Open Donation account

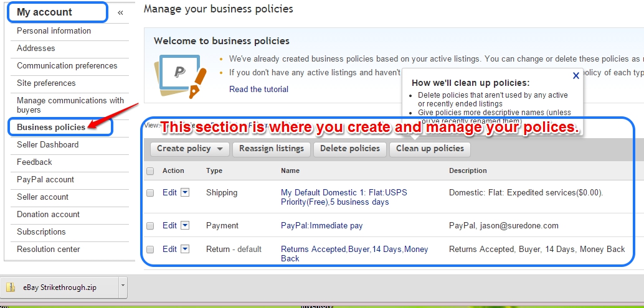pos(48,215)
